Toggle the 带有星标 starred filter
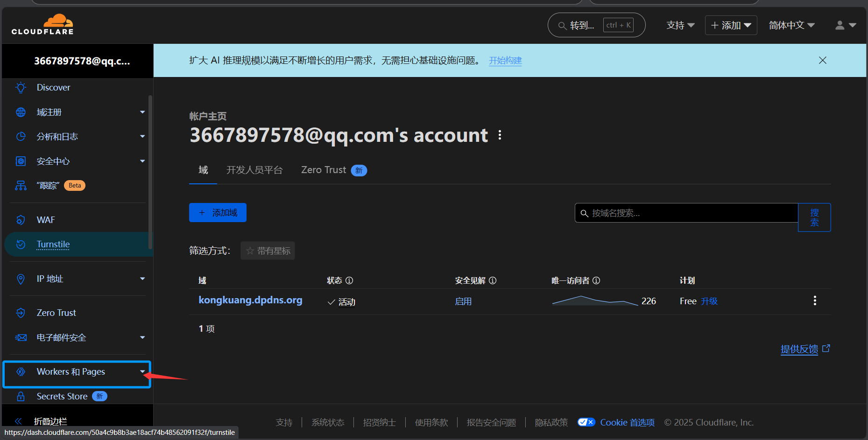The width and height of the screenshot is (868, 440). 268,251
